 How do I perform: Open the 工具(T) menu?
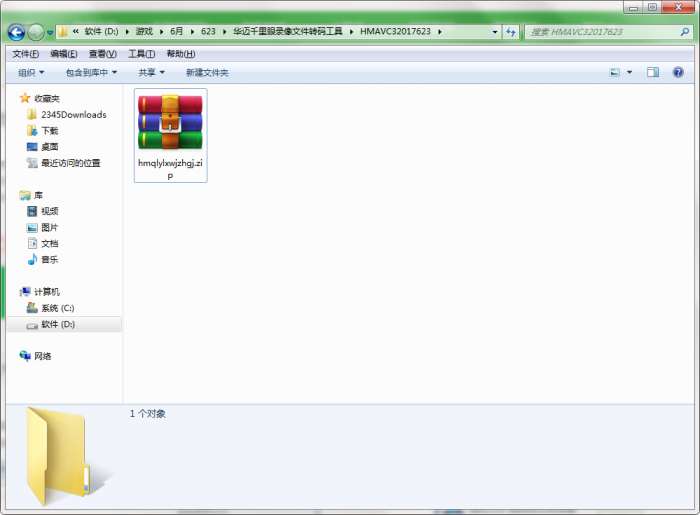coord(142,54)
